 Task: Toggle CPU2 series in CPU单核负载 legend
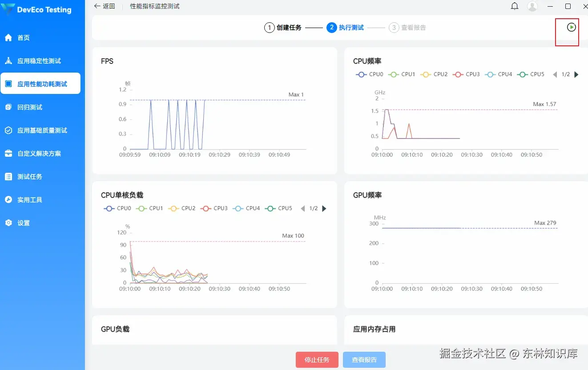tap(182, 208)
